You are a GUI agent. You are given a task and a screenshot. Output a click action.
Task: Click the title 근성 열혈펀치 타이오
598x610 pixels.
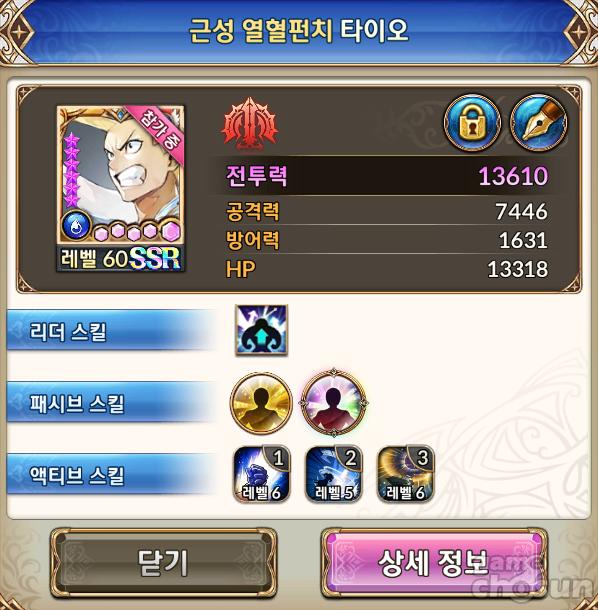click(299, 31)
